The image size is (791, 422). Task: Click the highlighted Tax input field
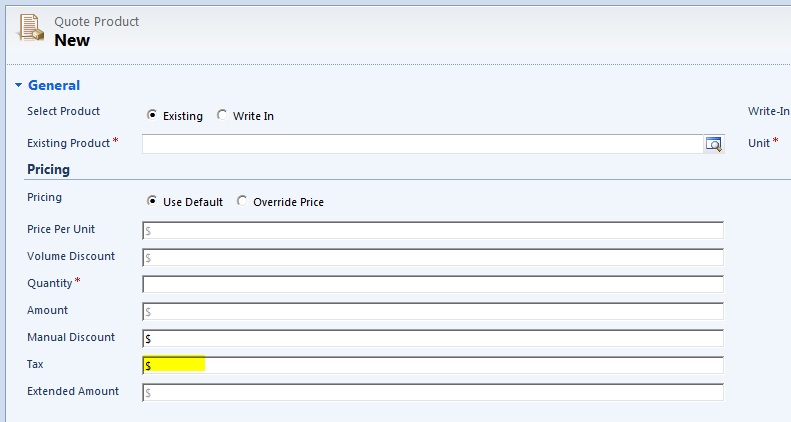pyautogui.click(x=432, y=365)
